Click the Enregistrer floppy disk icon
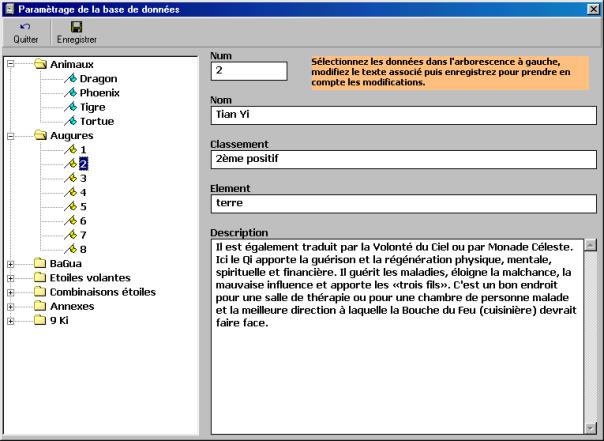 (x=77, y=27)
